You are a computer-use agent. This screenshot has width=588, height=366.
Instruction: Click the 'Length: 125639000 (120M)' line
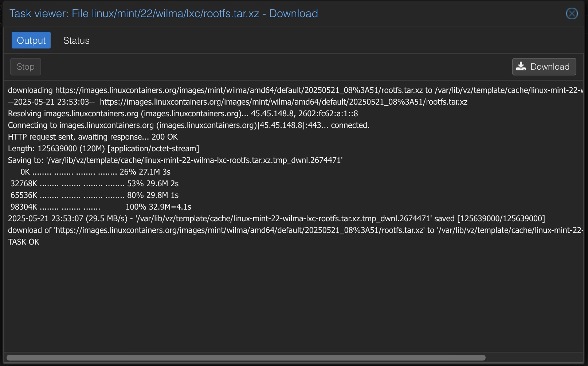pos(103,149)
